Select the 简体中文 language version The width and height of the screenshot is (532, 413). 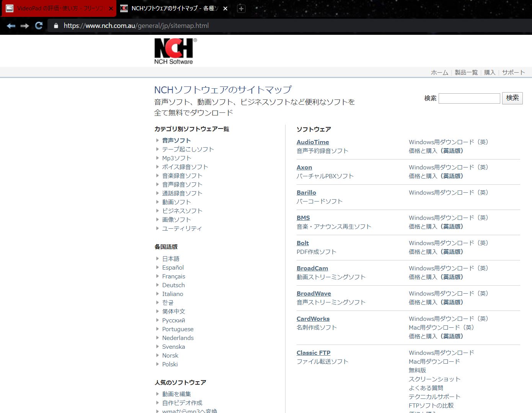[x=174, y=311]
